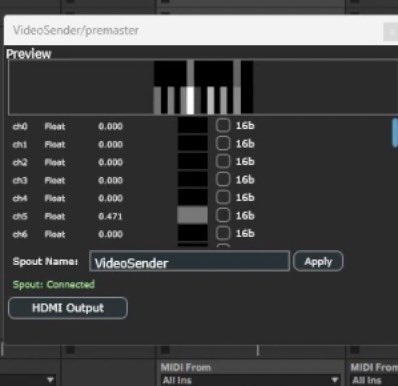Image resolution: width=398 pixels, height=386 pixels.
Task: Click the gray level swatch for ch5
Action: click(193, 215)
